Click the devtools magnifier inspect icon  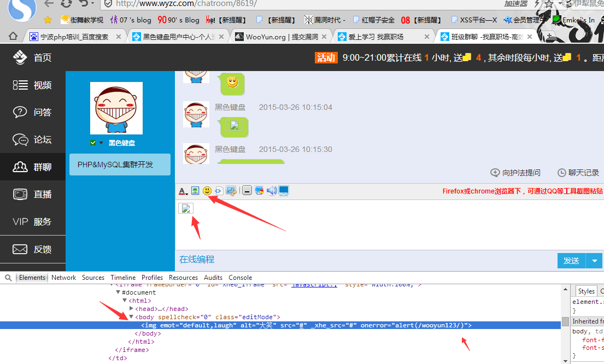[x=8, y=277]
